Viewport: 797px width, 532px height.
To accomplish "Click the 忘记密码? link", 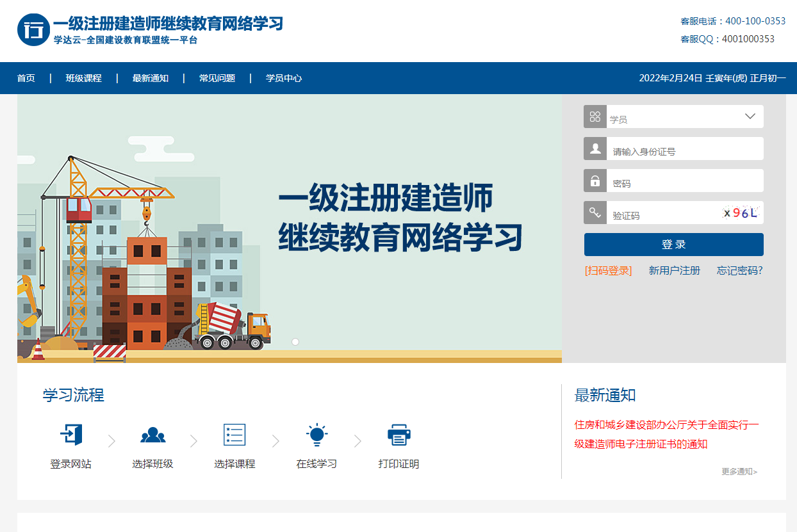I will [x=739, y=270].
